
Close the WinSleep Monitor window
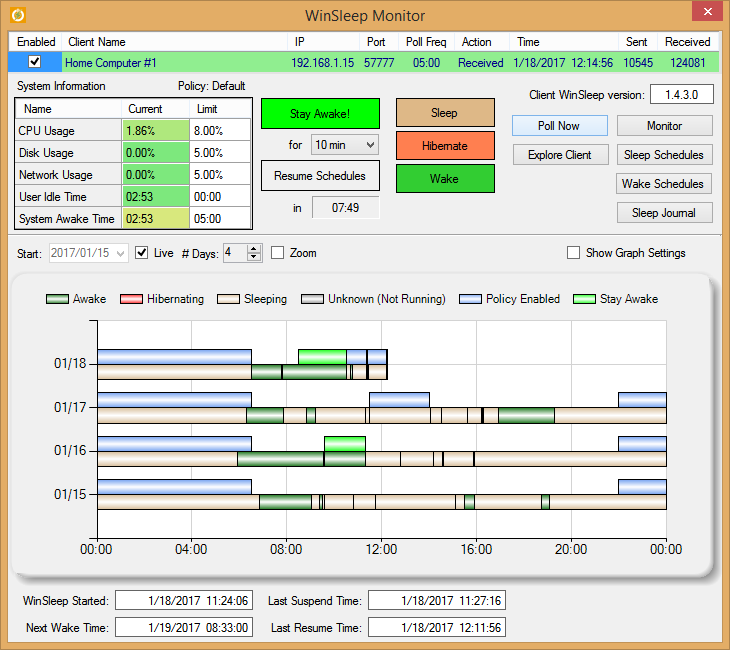pos(707,11)
